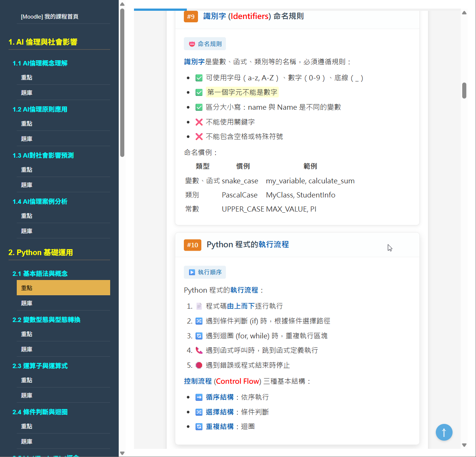The width and height of the screenshot is (476, 457).
Task: Open 題庫 under 1.1 AI倫理概念理解
Action: point(63,93)
